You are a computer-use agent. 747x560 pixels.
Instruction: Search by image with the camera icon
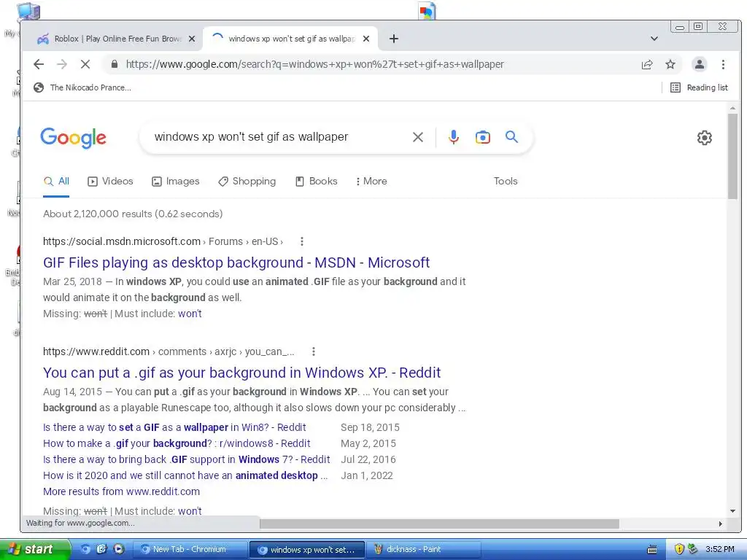pyautogui.click(x=483, y=137)
